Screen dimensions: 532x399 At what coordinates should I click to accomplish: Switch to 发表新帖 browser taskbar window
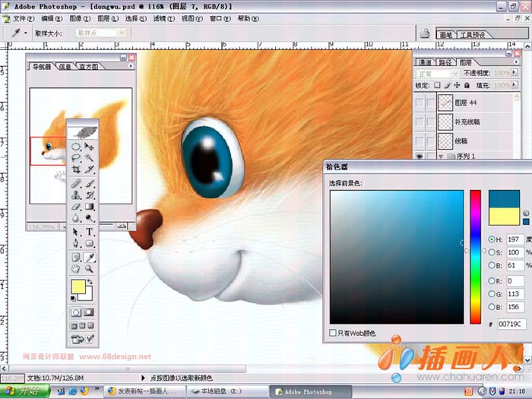pyautogui.click(x=144, y=391)
